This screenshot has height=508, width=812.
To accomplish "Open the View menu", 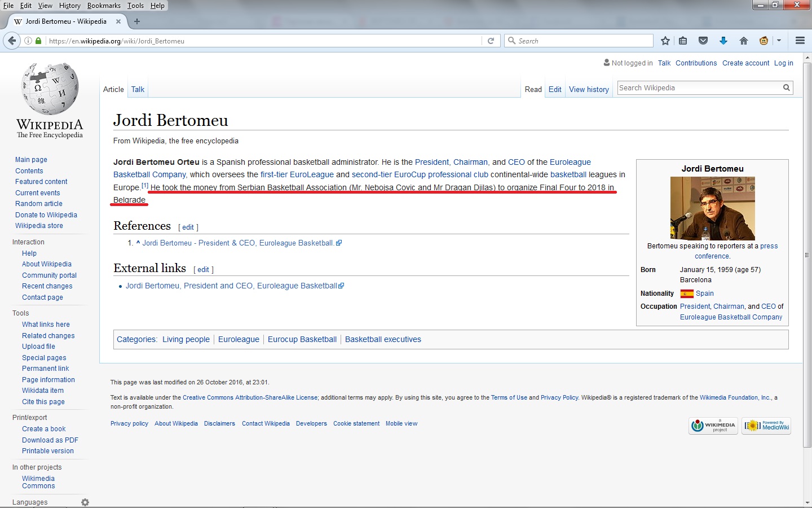I will [x=45, y=6].
